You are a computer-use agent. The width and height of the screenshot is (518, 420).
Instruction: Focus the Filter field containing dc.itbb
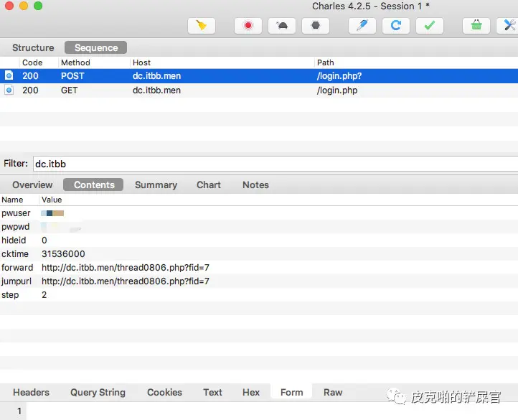(276, 164)
